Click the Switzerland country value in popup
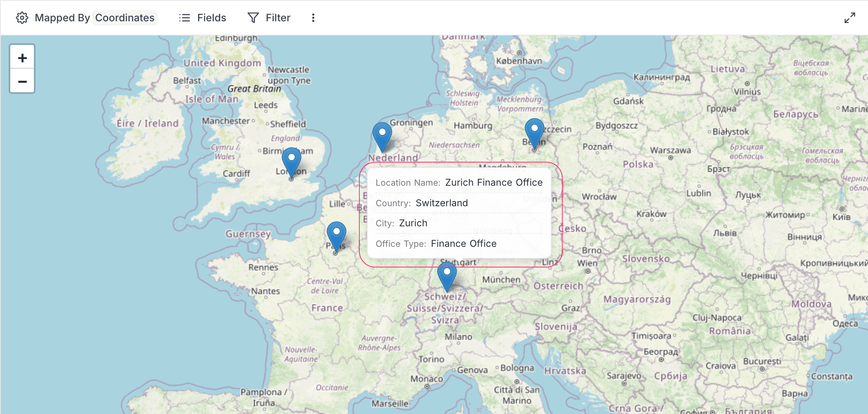 441,203
